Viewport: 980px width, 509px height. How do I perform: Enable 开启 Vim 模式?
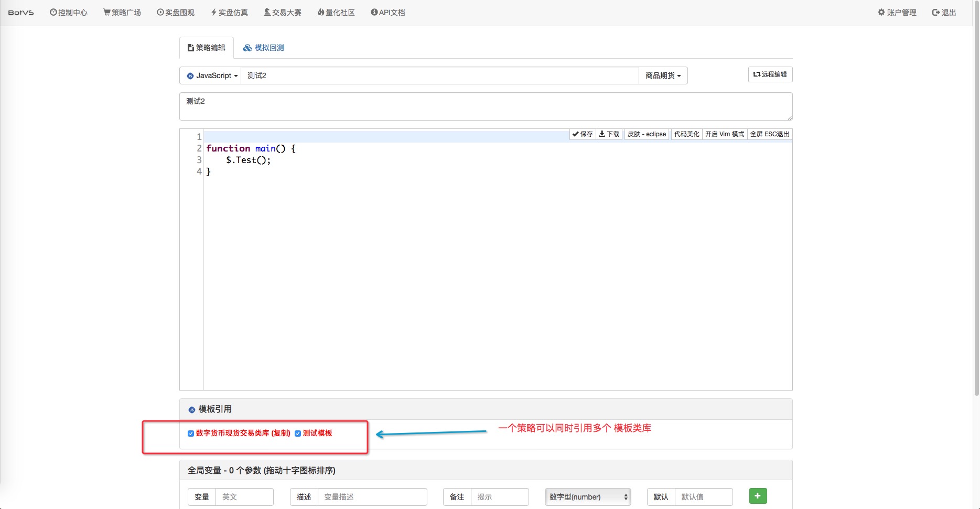tap(725, 134)
